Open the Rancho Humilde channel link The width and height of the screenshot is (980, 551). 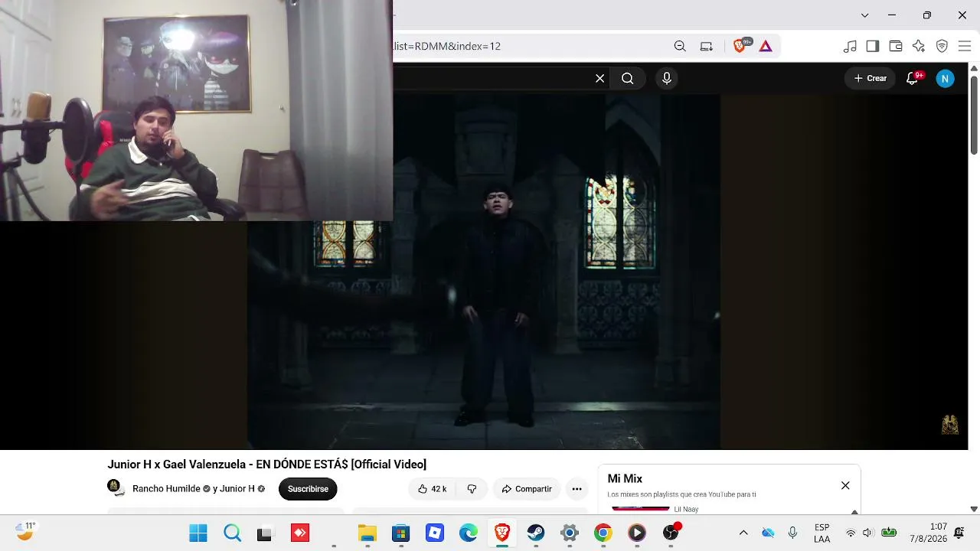tap(166, 489)
